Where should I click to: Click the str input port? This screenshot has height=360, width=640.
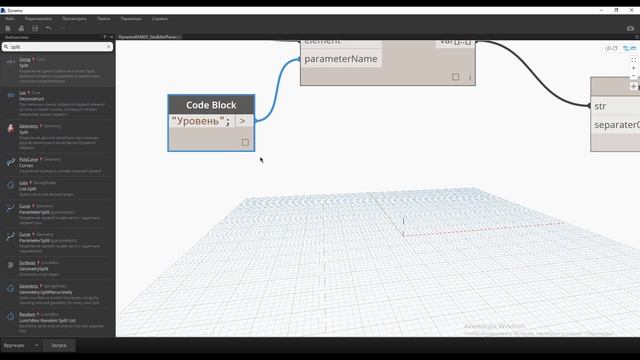click(x=615, y=106)
